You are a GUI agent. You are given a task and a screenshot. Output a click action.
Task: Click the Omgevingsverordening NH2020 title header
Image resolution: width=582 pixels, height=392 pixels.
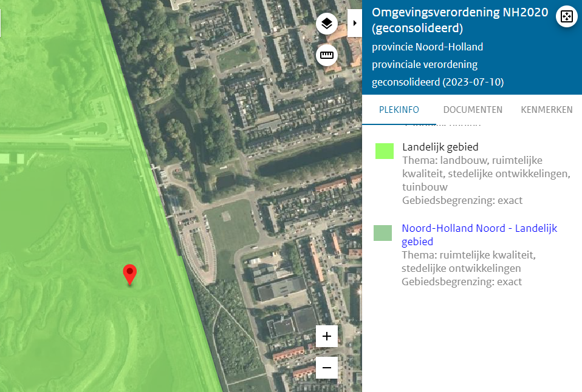tap(460, 19)
